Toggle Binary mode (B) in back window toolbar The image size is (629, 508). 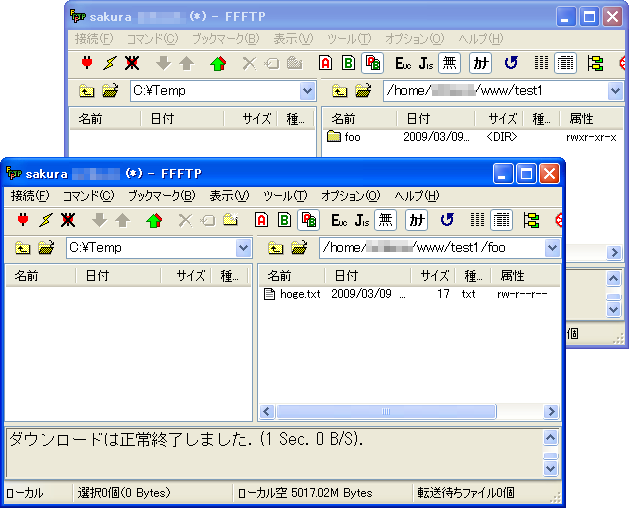(349, 63)
